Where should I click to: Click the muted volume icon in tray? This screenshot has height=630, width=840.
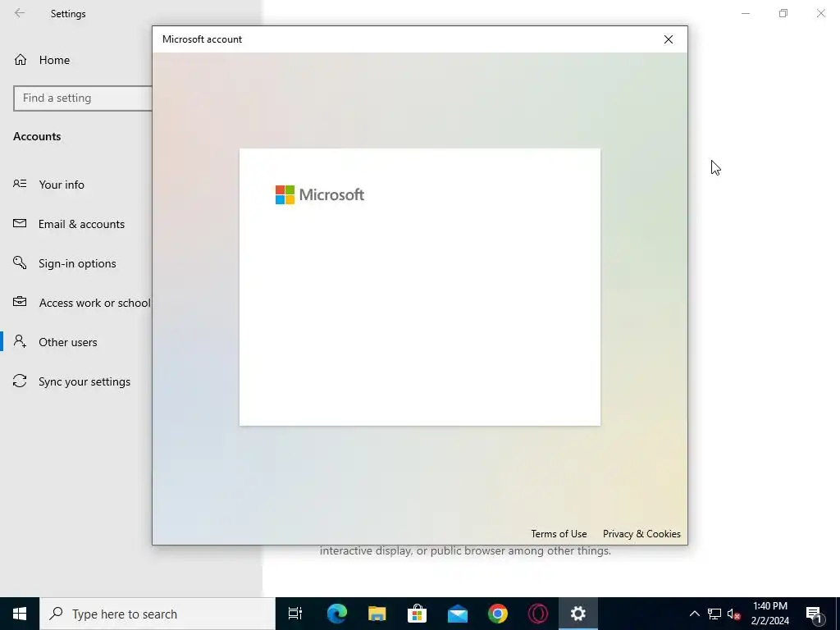point(733,614)
